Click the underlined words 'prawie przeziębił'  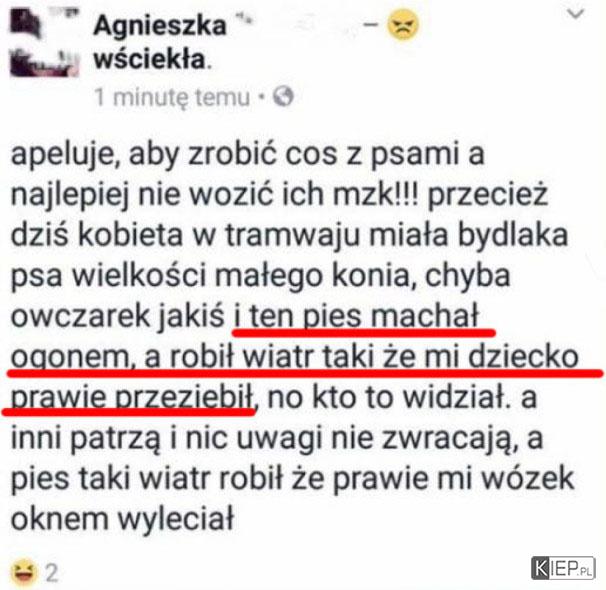coord(132,398)
